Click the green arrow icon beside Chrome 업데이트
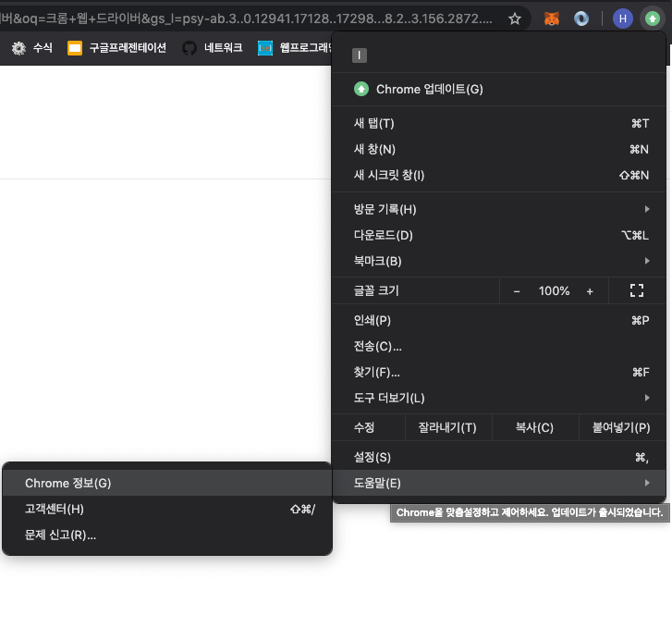 coord(361,89)
